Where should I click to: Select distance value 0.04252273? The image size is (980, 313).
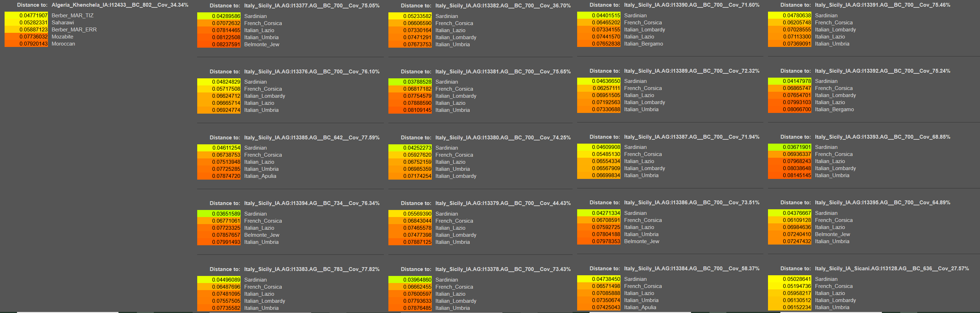[x=410, y=148]
